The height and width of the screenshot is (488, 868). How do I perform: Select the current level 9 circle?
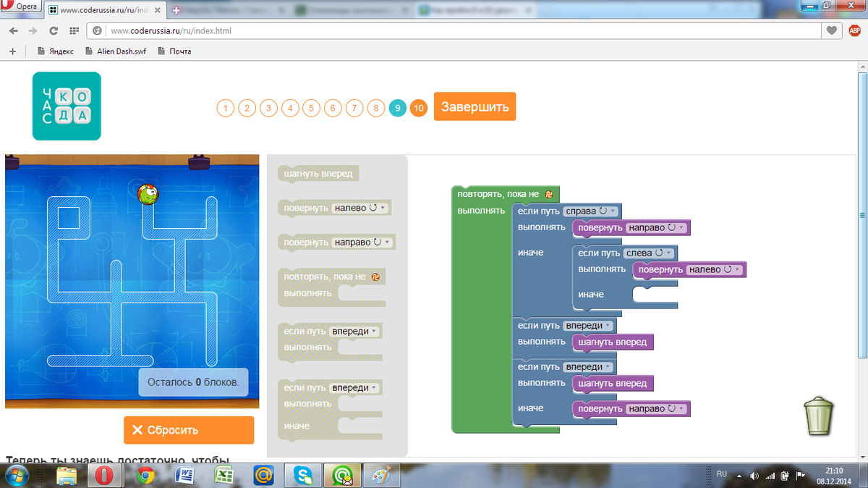397,109
